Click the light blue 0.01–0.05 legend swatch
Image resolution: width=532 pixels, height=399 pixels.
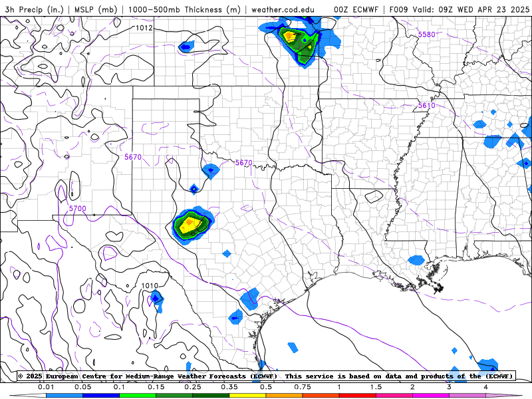point(65,396)
